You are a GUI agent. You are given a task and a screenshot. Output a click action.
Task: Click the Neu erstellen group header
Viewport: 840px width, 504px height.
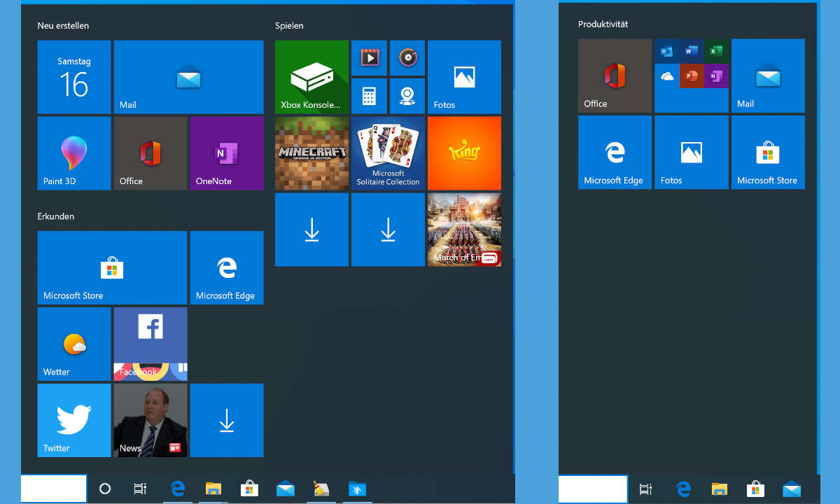tap(63, 26)
